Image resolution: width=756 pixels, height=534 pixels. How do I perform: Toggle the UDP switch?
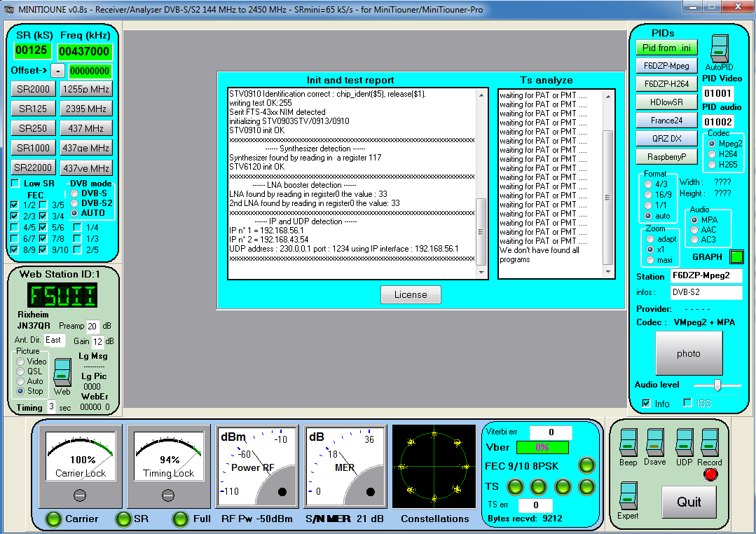(x=684, y=443)
